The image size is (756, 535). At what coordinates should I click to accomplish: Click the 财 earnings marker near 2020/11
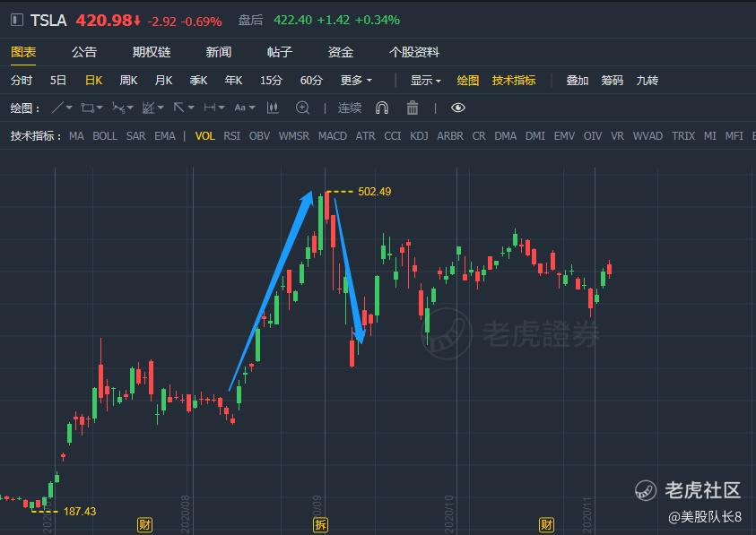546,524
